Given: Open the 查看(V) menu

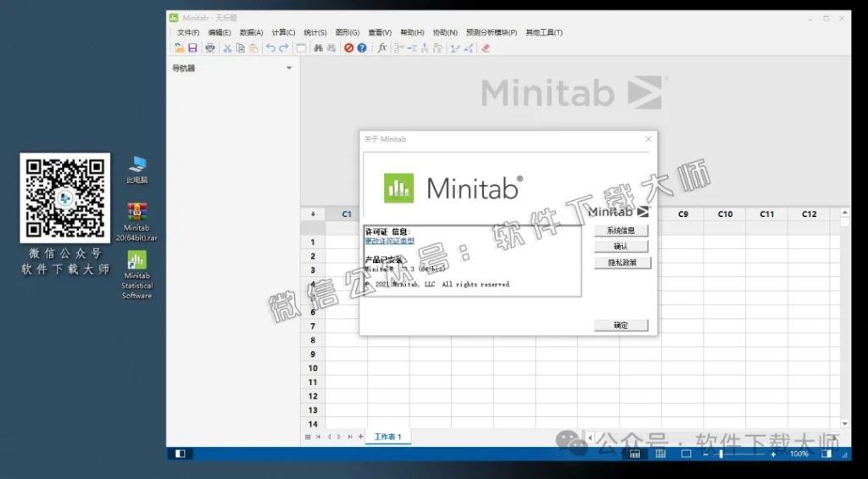Looking at the screenshot, I should [380, 33].
